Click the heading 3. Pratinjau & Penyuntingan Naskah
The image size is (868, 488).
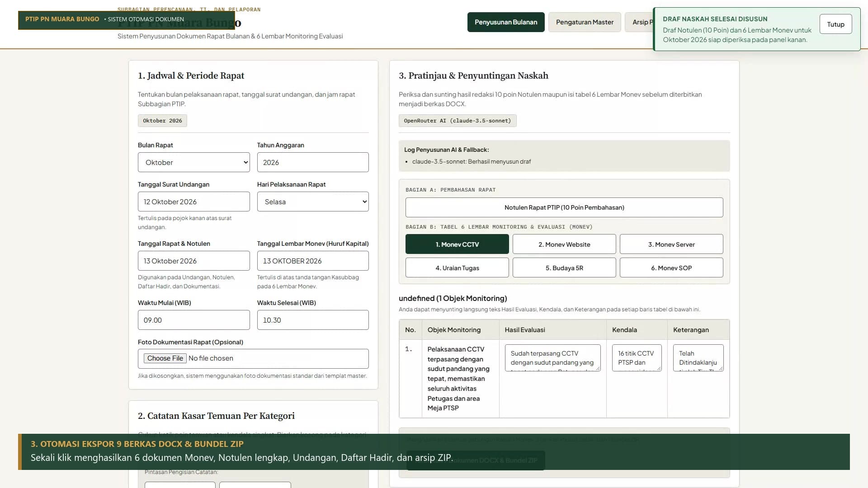click(473, 75)
